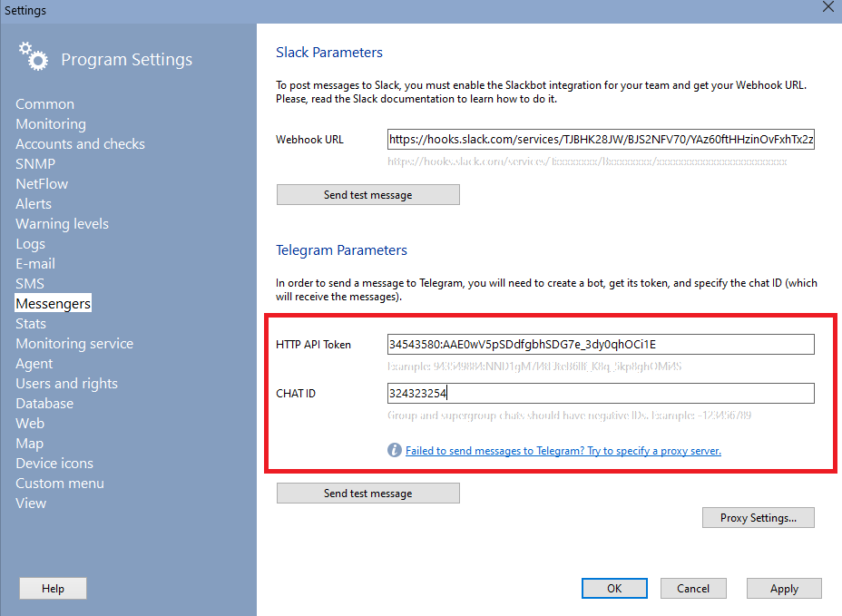Follow the Telegram proxy server help link
The image size is (842, 616).
point(563,451)
